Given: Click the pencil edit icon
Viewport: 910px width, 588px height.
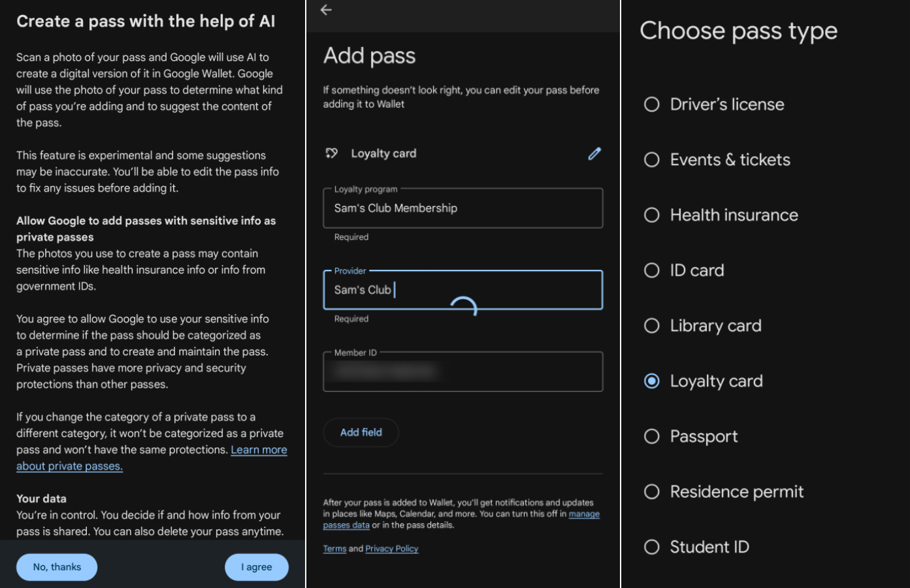Looking at the screenshot, I should (594, 154).
